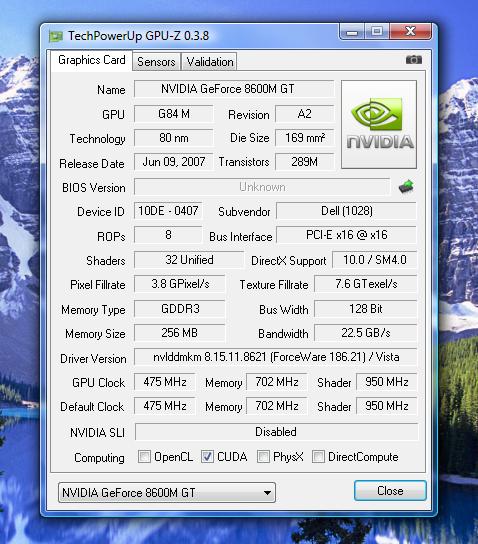Click the Die Size field 169 mm²
478x544 pixels.
coord(305,138)
